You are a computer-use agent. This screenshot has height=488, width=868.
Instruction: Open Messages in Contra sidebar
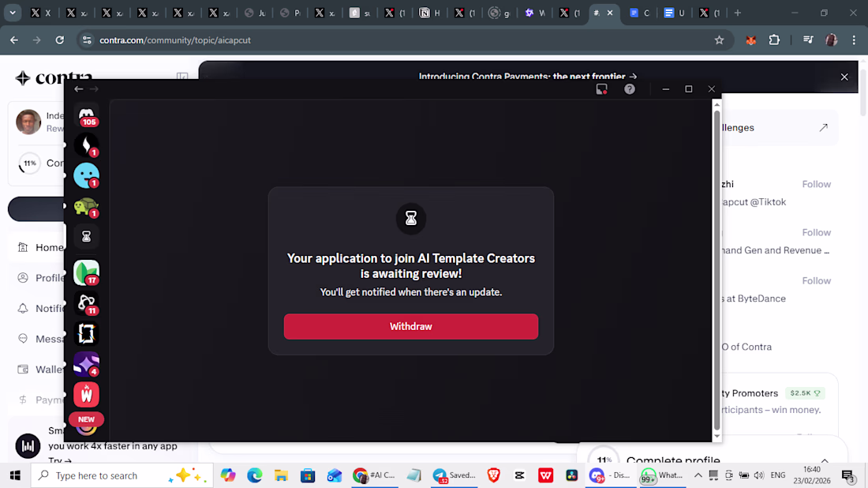point(40,339)
